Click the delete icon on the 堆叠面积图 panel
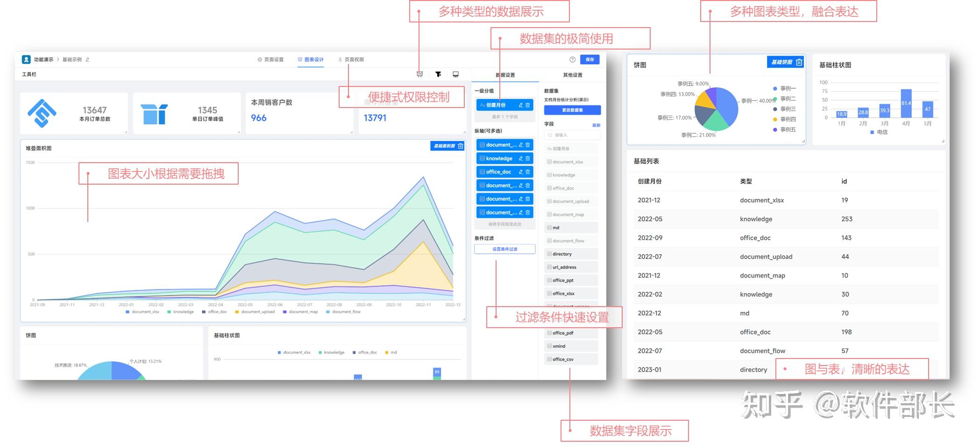 point(461,146)
